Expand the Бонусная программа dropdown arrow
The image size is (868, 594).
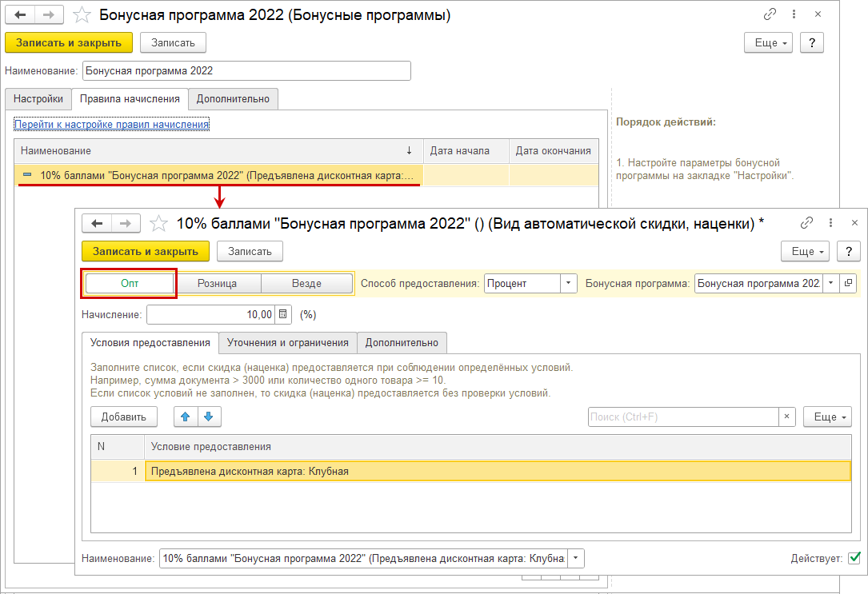pyautogui.click(x=830, y=283)
